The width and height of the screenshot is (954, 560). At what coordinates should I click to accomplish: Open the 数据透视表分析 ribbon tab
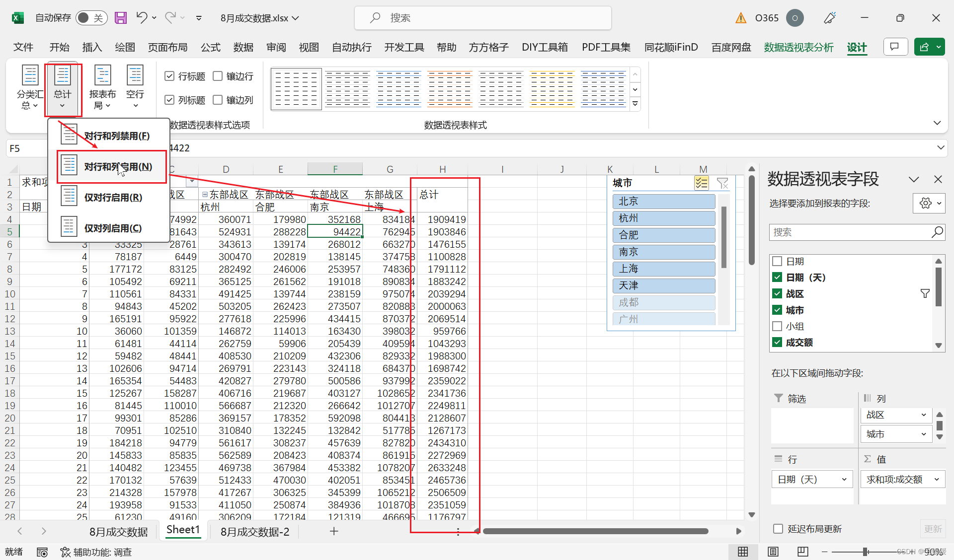point(798,47)
